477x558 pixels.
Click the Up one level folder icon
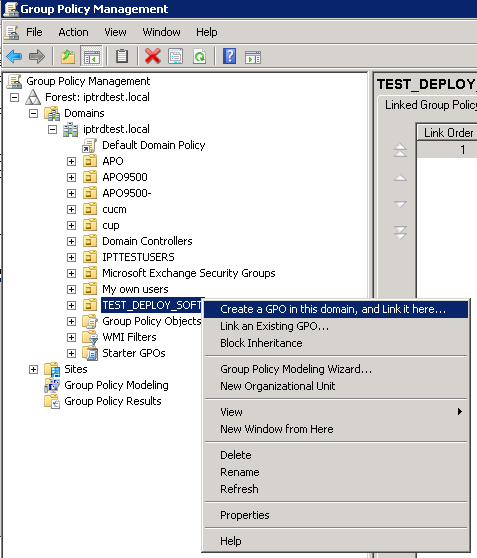[68, 56]
